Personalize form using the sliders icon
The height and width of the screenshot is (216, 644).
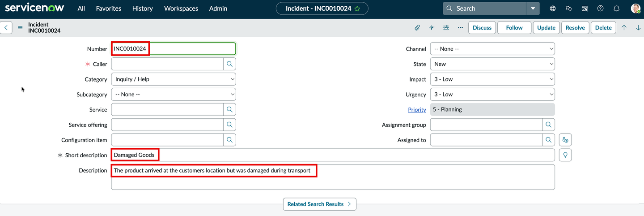click(446, 28)
